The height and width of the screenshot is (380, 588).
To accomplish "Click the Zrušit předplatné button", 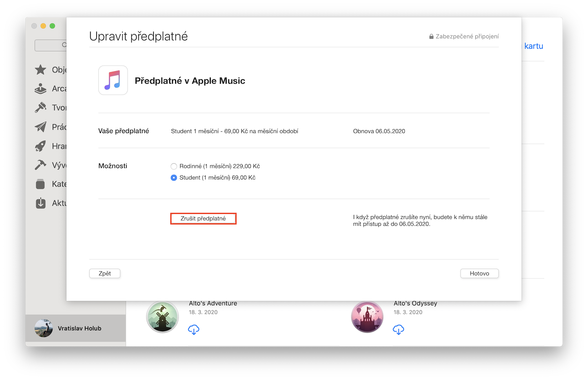I will point(203,219).
